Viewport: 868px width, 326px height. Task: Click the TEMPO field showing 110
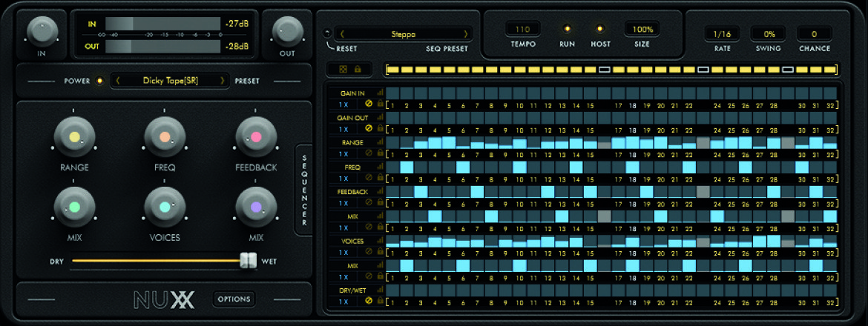coord(523,29)
